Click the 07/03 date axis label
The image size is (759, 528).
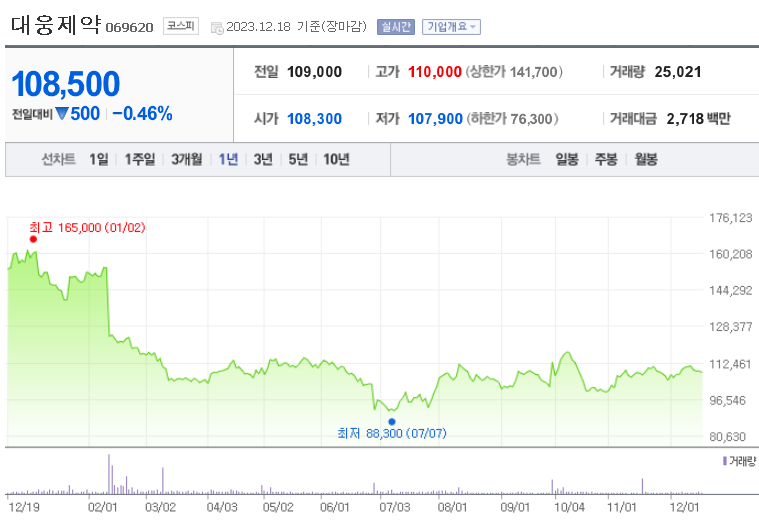(x=395, y=507)
